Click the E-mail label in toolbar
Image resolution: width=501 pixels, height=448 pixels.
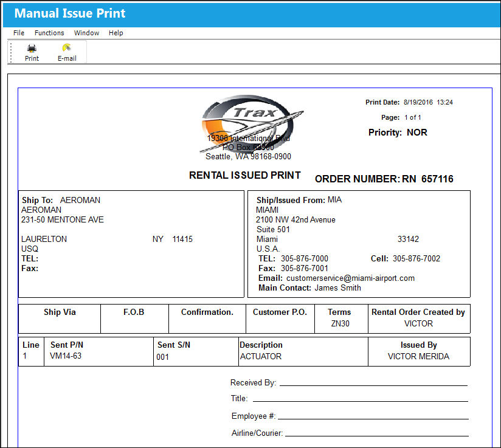pyautogui.click(x=67, y=58)
